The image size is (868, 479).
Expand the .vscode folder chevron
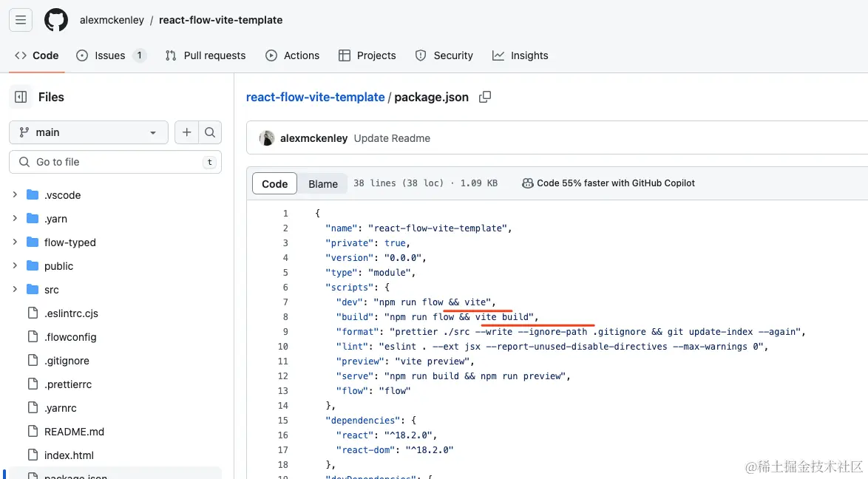click(15, 195)
